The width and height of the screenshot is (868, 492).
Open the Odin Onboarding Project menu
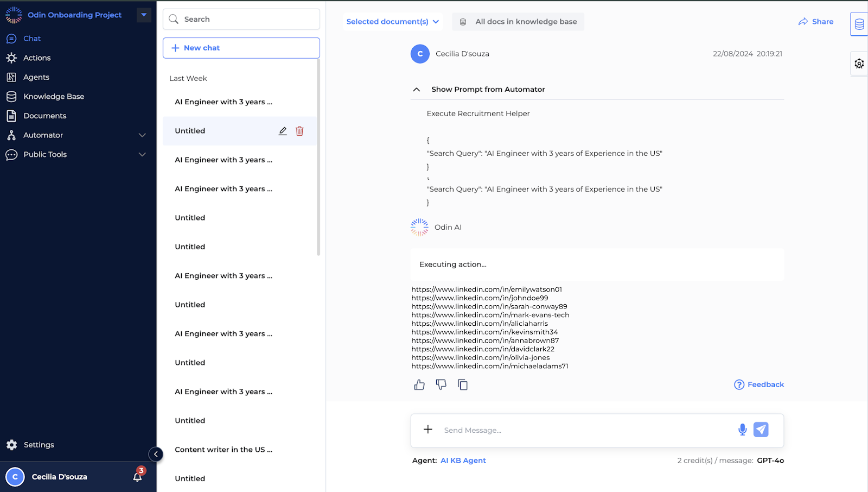[x=143, y=15]
